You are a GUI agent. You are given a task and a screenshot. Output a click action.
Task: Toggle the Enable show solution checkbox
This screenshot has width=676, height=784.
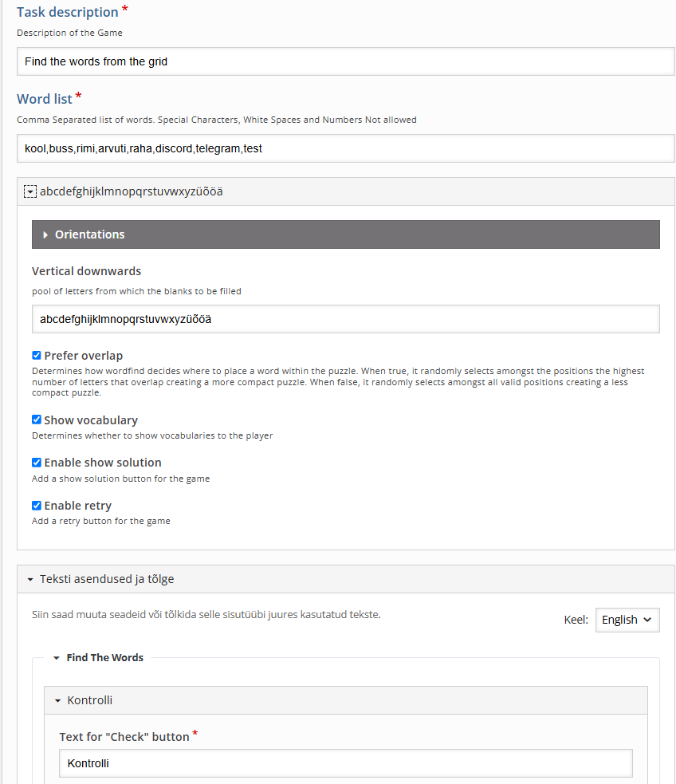(x=37, y=463)
